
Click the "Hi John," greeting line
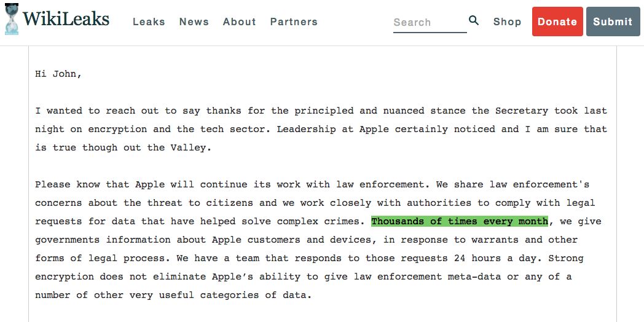pos(58,74)
